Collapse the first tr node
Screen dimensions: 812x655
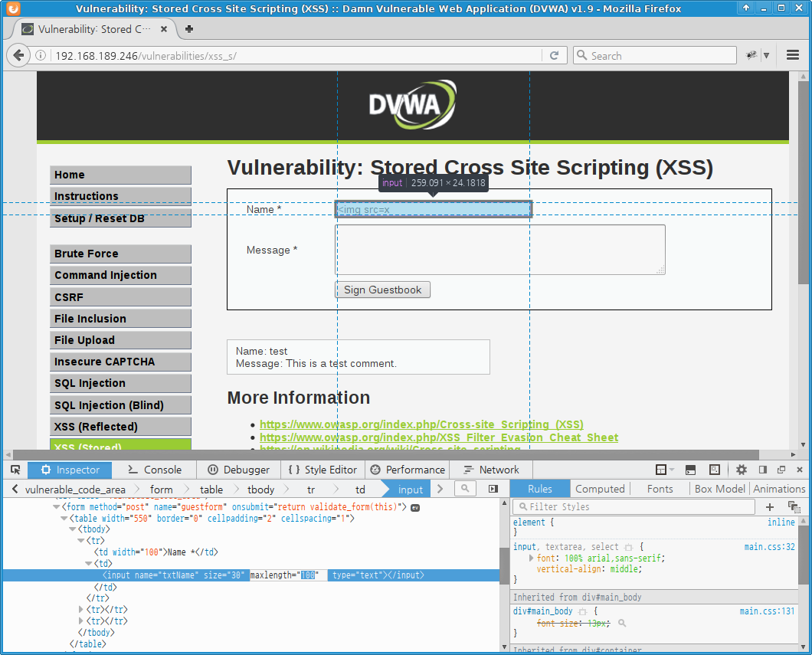80,541
